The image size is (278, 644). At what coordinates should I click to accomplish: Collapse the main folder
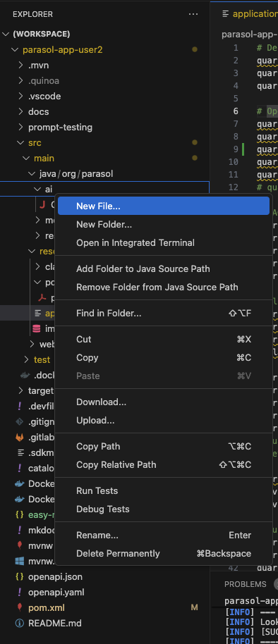click(x=27, y=158)
